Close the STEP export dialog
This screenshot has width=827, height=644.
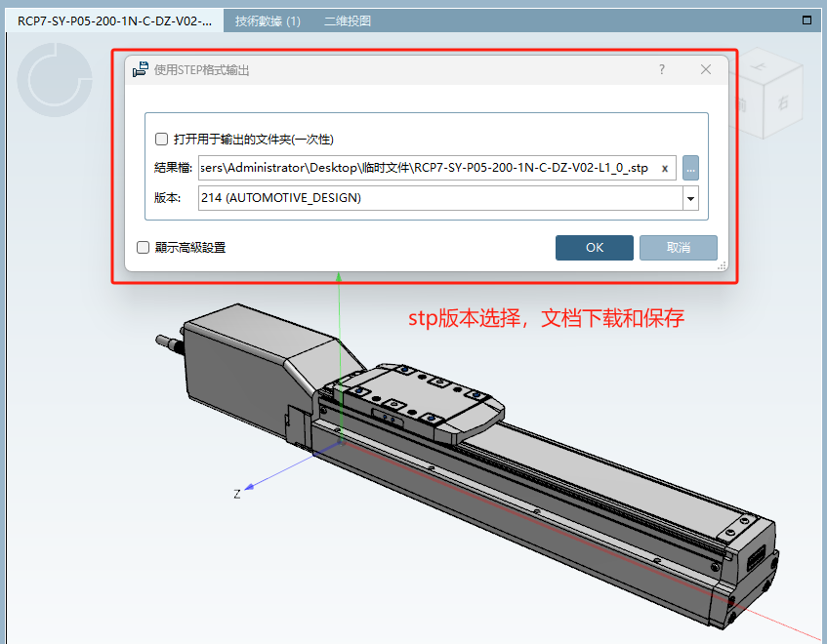click(706, 69)
